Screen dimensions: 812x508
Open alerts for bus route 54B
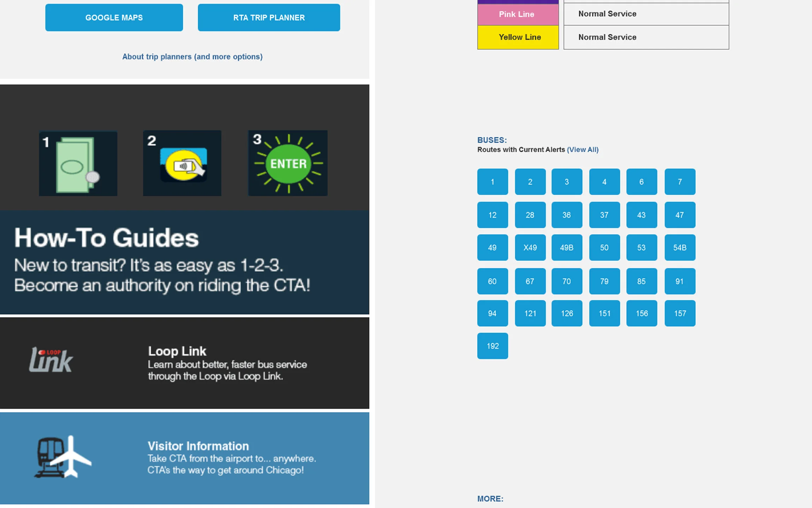click(679, 248)
